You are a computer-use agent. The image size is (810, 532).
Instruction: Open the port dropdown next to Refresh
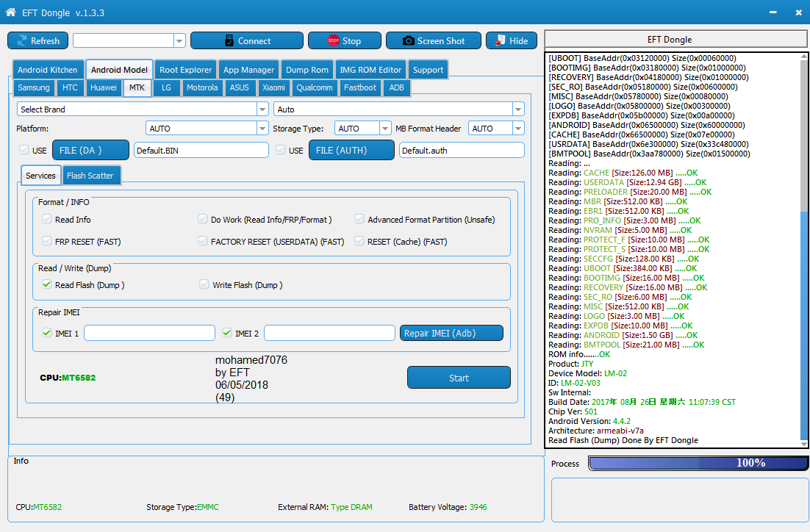click(x=179, y=41)
